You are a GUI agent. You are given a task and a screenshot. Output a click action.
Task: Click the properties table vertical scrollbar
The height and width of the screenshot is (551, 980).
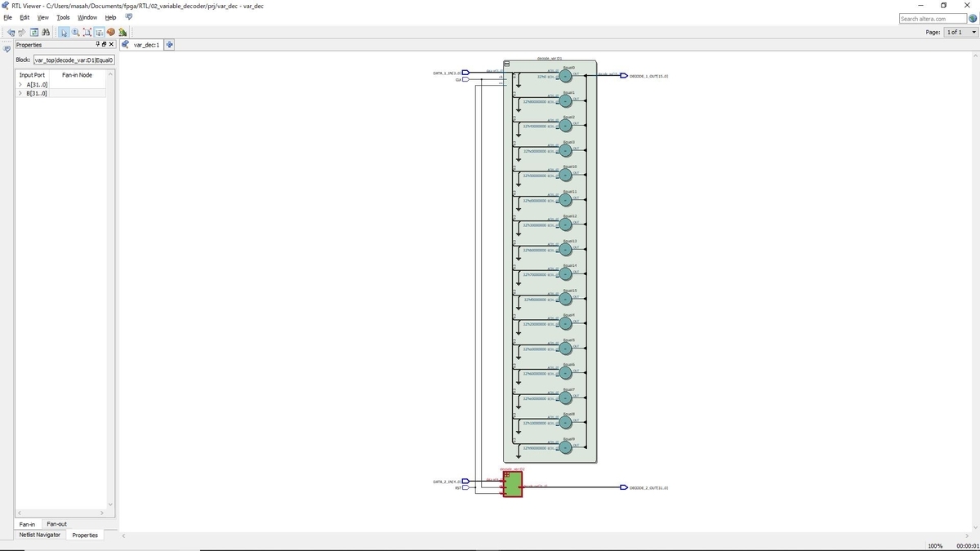coord(111,290)
